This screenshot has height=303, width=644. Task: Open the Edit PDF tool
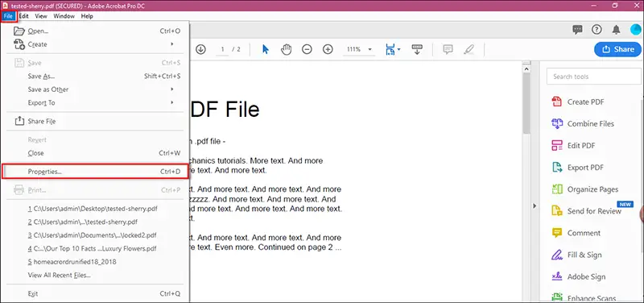coord(573,146)
